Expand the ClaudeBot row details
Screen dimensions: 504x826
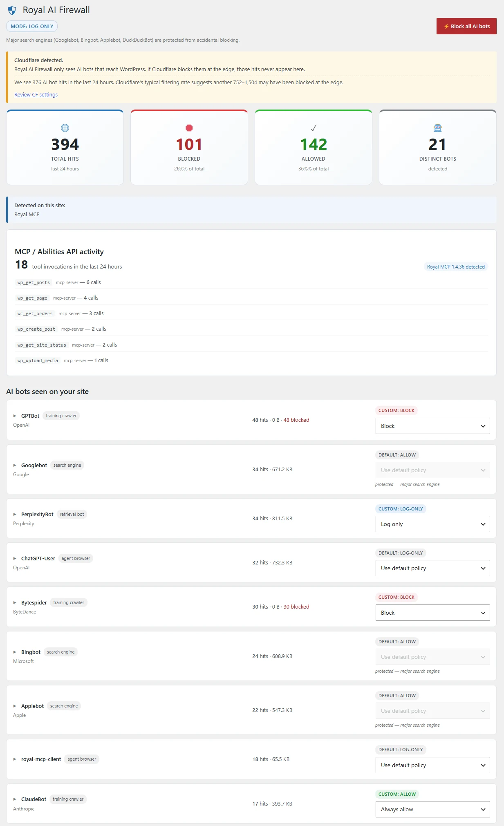pos(15,799)
